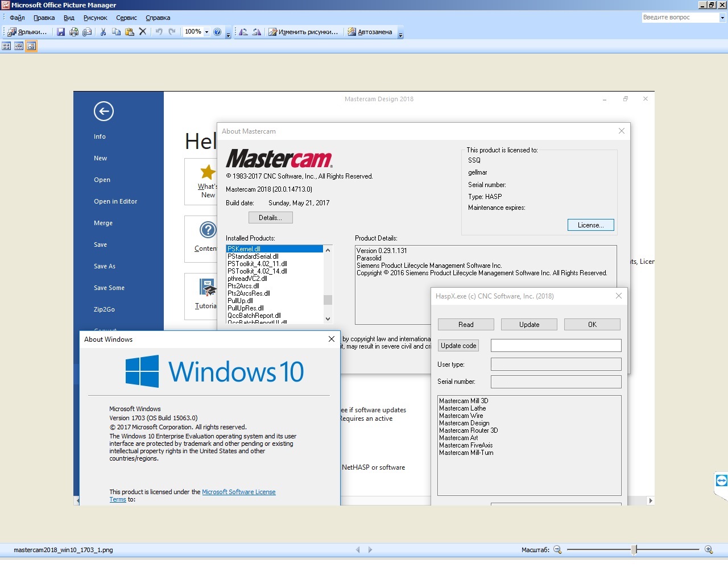Open the Введите вопрос dropdown arrow
The image size is (728, 580).
(x=722, y=18)
